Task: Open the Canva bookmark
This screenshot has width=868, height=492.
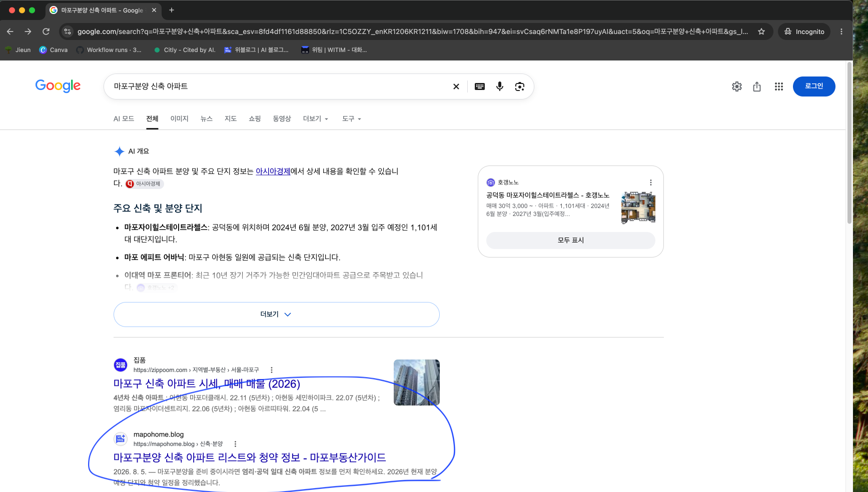Action: [54, 50]
